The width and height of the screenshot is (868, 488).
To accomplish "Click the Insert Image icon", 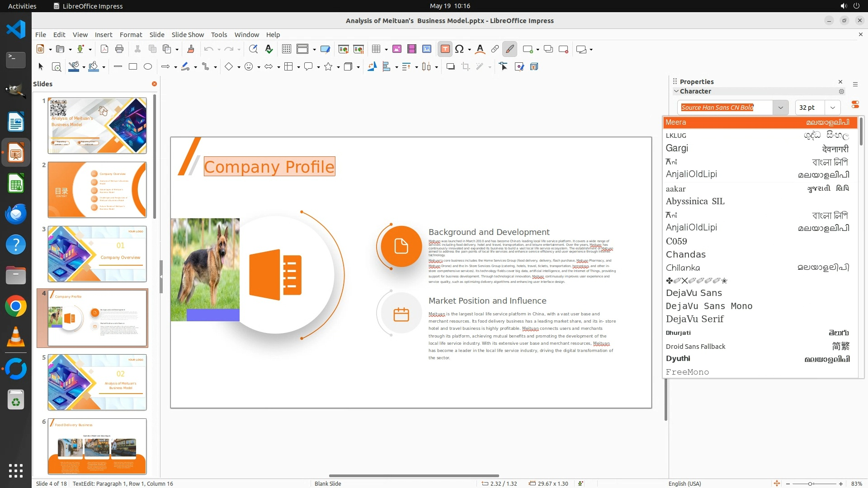I will point(397,49).
